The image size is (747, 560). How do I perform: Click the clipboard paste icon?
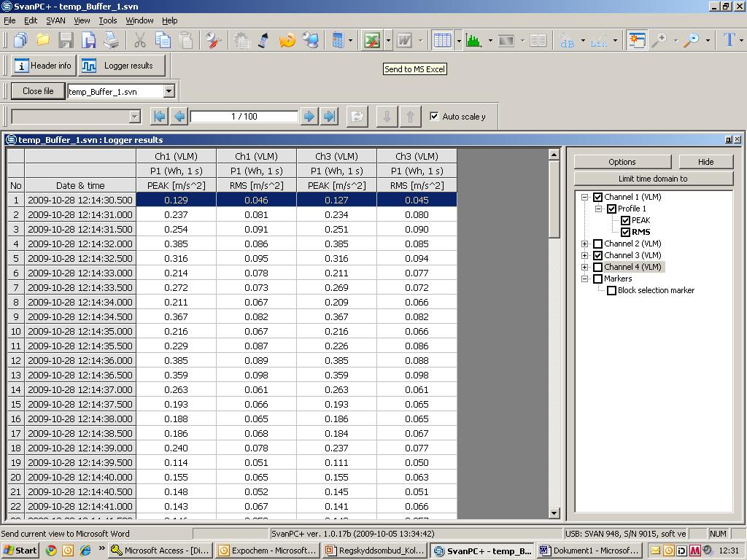pos(186,40)
